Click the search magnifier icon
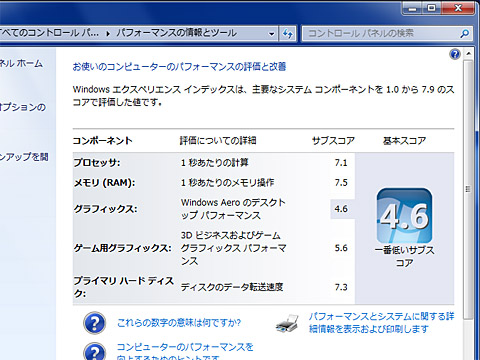This screenshot has width=480, height=360. [x=465, y=33]
